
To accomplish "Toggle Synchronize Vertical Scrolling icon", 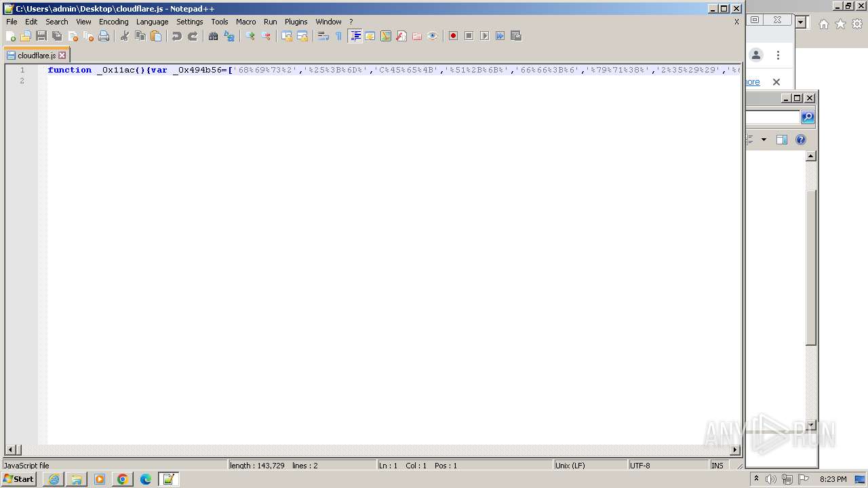I will [x=287, y=36].
